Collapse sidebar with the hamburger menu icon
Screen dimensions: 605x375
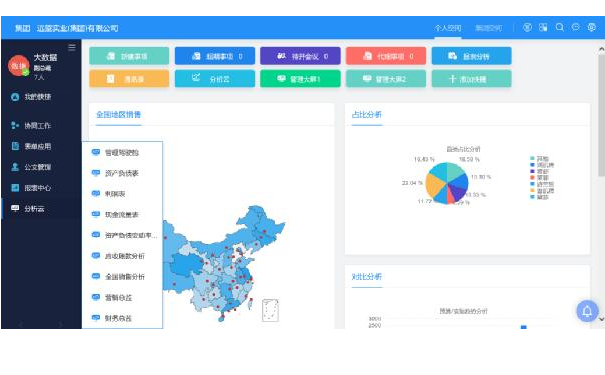(x=72, y=47)
